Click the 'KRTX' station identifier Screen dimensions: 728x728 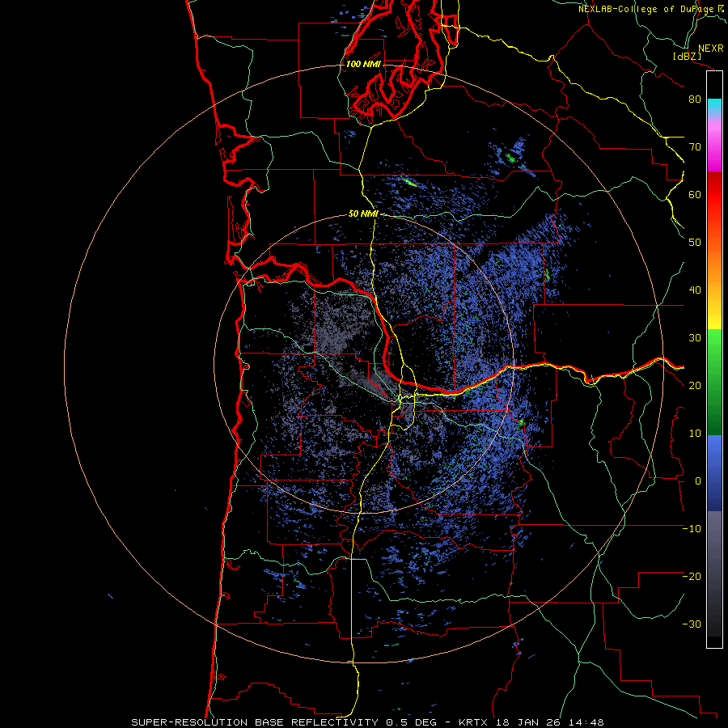click(x=475, y=722)
